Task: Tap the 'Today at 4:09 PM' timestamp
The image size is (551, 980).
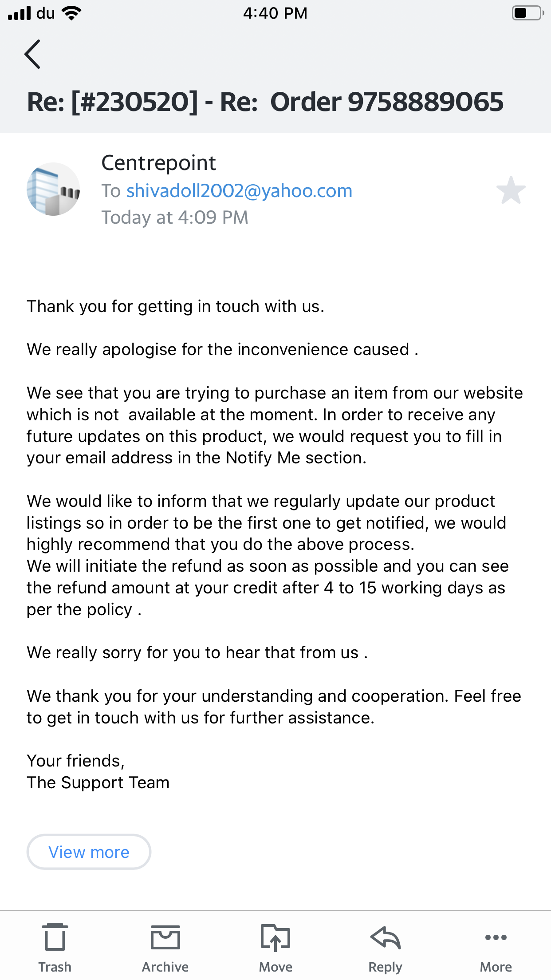Action: point(175,217)
